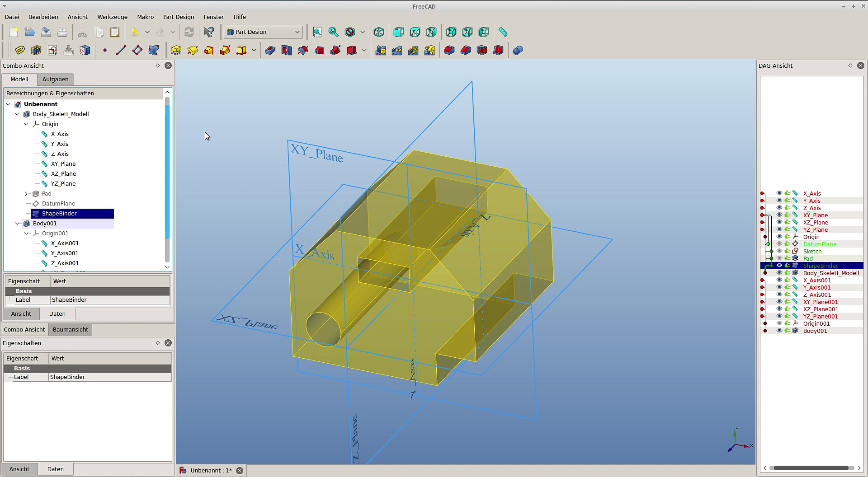
Task: Close the Unbenannt document tab
Action: pyautogui.click(x=240, y=471)
